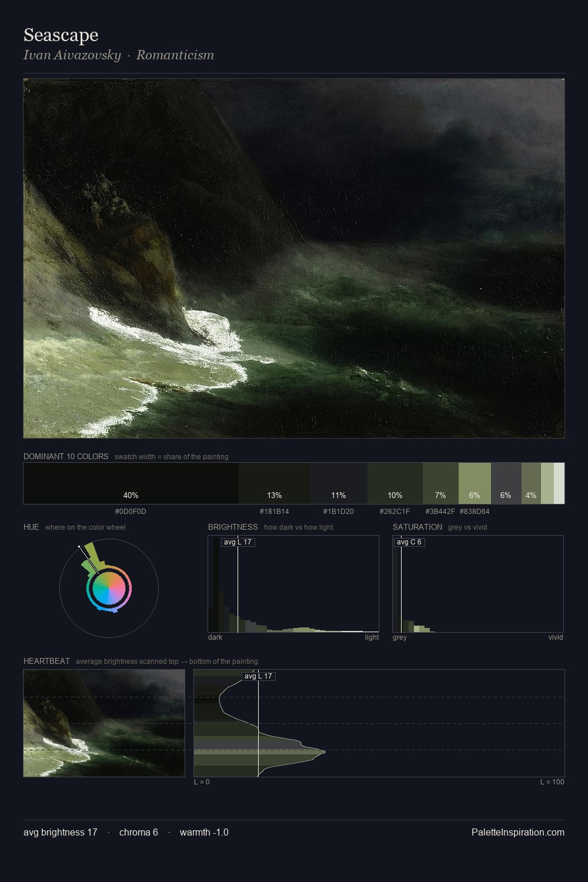Click the DOMINANT 10 COLORS heading

click(66, 456)
